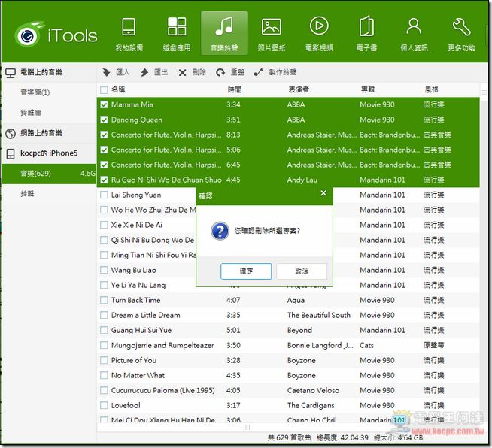Open the My Device tab icon
Screen dimensions: 492x448
[129, 26]
